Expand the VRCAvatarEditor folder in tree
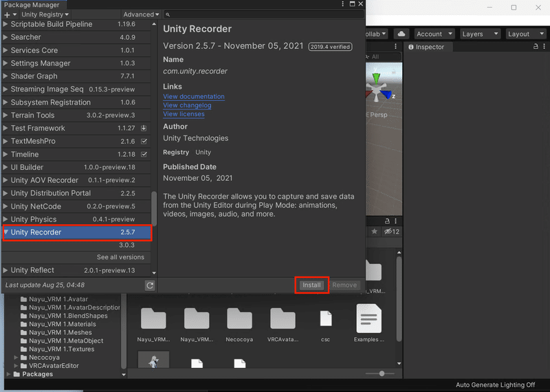This screenshot has width=550, height=392. (x=16, y=366)
